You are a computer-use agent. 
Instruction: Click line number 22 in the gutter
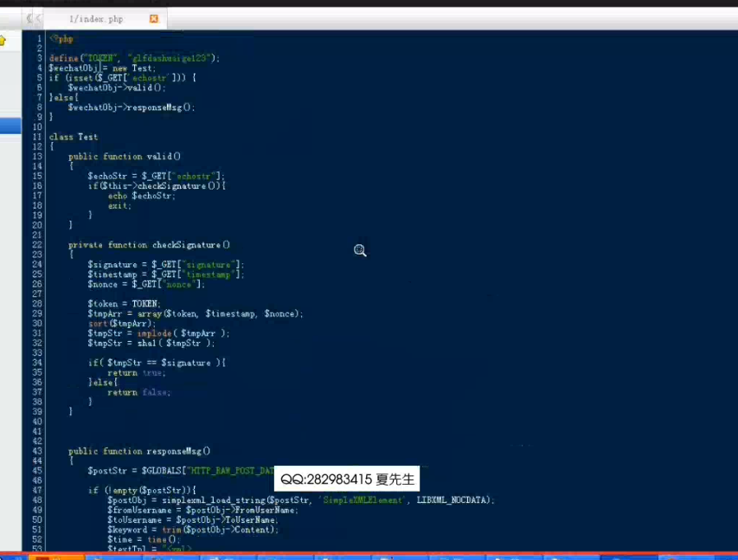point(36,245)
